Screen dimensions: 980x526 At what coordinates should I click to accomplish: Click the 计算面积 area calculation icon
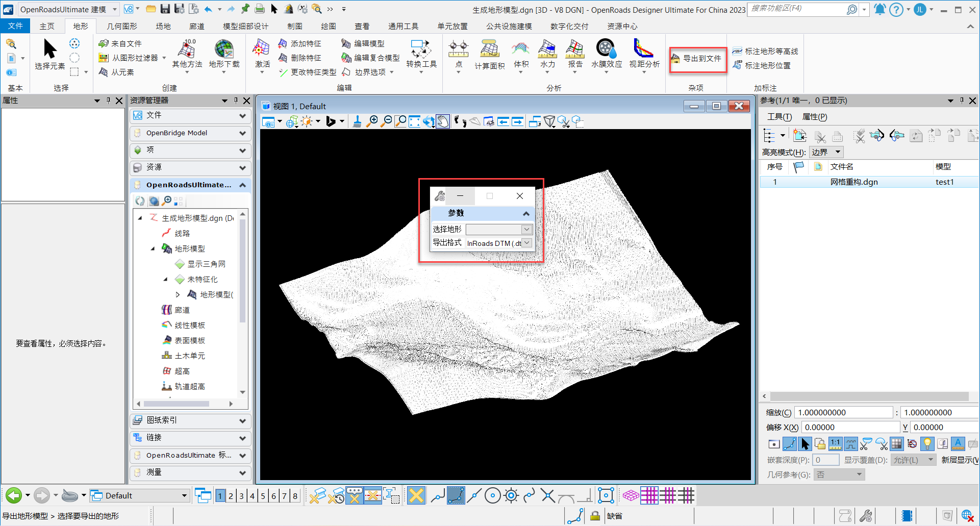click(x=489, y=54)
